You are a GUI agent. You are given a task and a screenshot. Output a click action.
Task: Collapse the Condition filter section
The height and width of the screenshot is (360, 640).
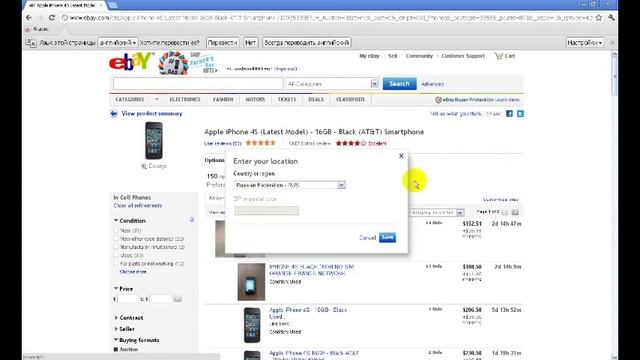click(116, 220)
